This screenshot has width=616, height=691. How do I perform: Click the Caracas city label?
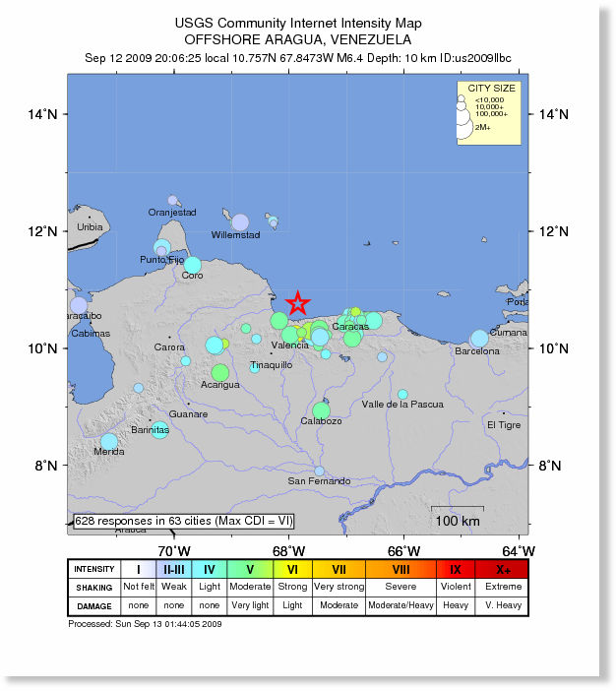tap(350, 327)
